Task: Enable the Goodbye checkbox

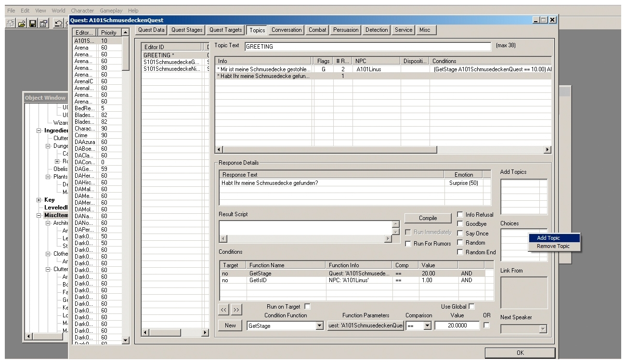Action: 460,224
